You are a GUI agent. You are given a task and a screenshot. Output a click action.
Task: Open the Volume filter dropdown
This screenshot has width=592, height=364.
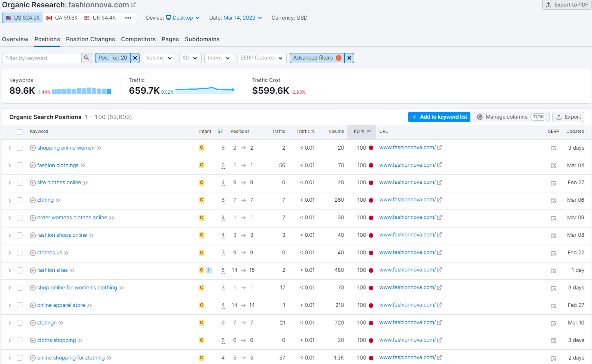160,58
